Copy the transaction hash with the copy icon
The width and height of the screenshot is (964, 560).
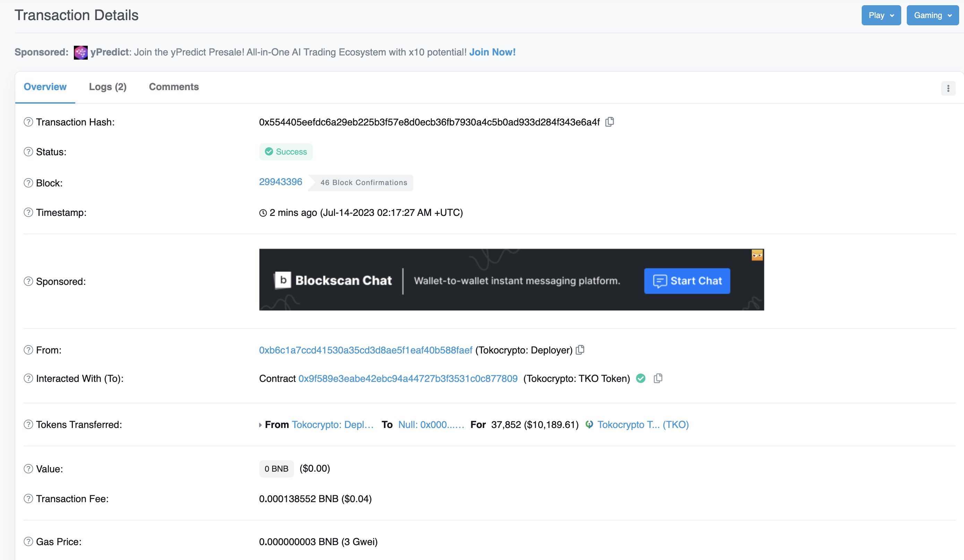tap(609, 122)
